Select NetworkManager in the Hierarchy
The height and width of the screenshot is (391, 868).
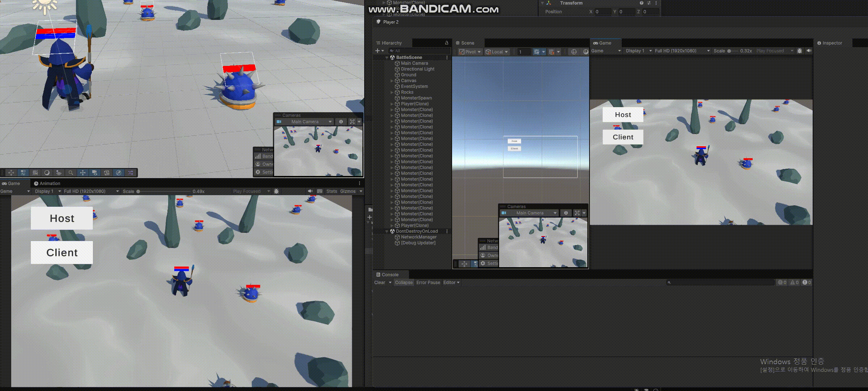(x=418, y=237)
